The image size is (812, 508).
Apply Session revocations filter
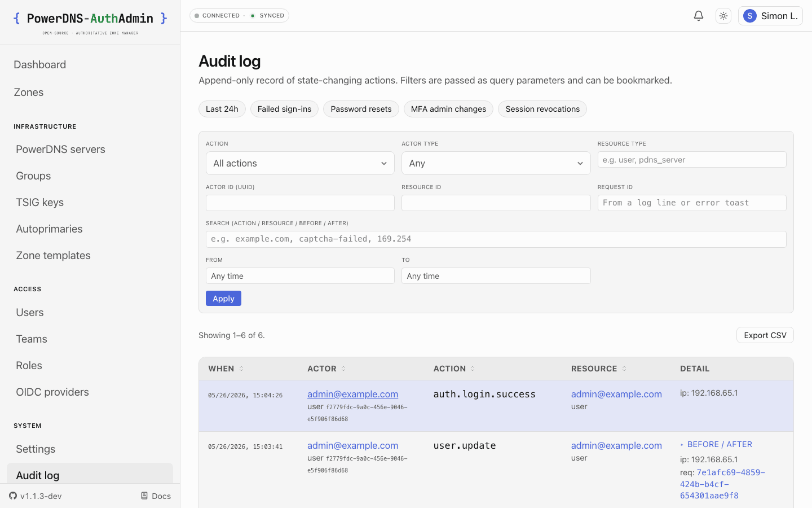pyautogui.click(x=542, y=109)
